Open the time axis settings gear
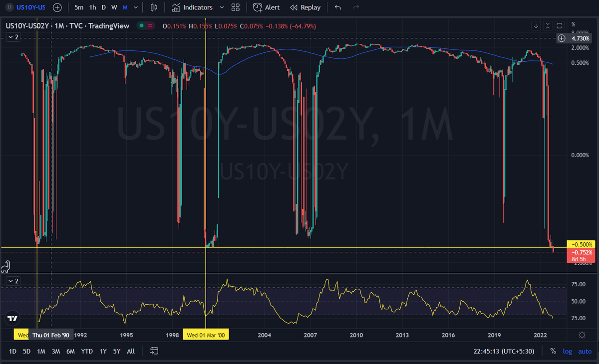The image size is (599, 364). pos(582,335)
